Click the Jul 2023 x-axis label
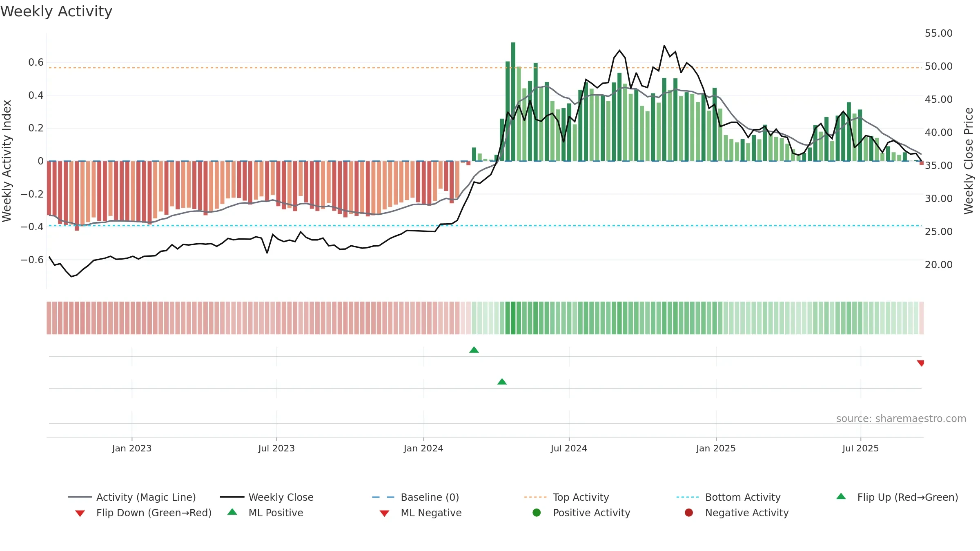This screenshot has width=980, height=551. point(276,448)
